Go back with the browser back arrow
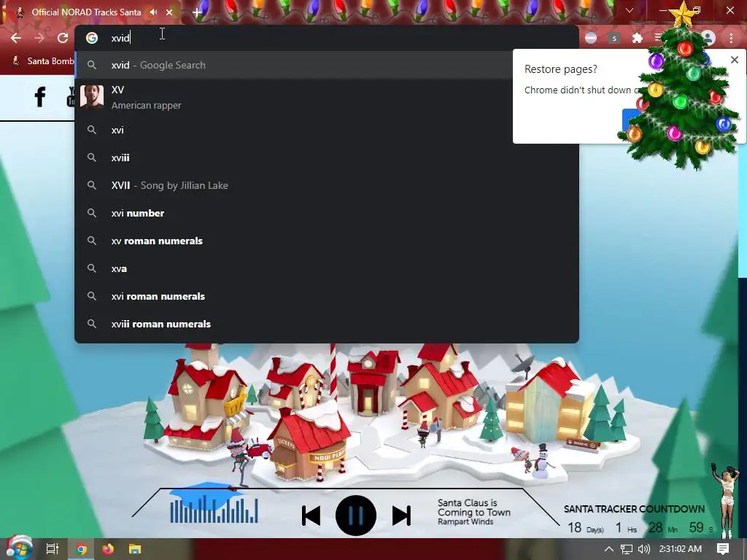Screen dimensions: 747x560 pos(16,38)
